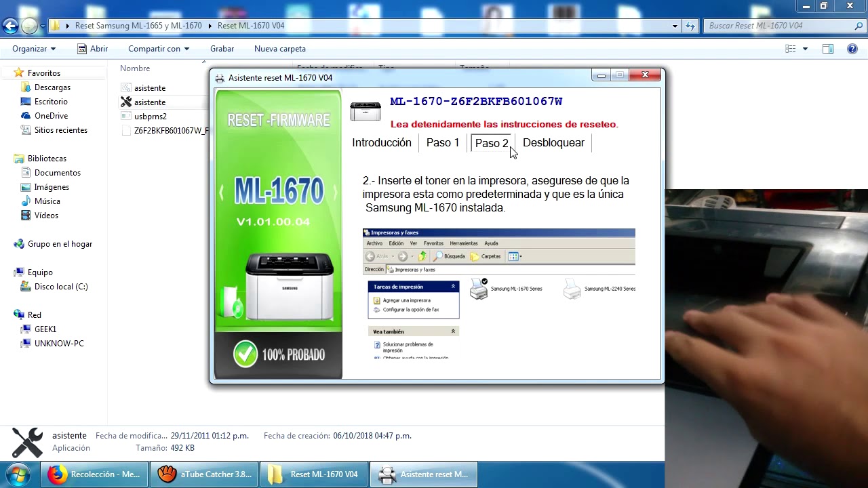Click the search magnifier icon
This screenshot has height=488, width=868.
click(x=859, y=26)
